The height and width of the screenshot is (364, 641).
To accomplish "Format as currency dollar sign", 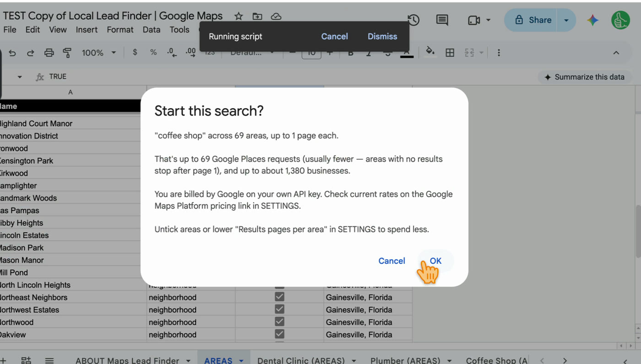I will pos(135,52).
